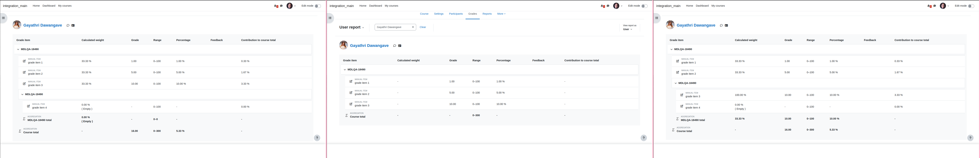Click 'MDLQA-18490 total' row label in right panel

(x=693, y=120)
